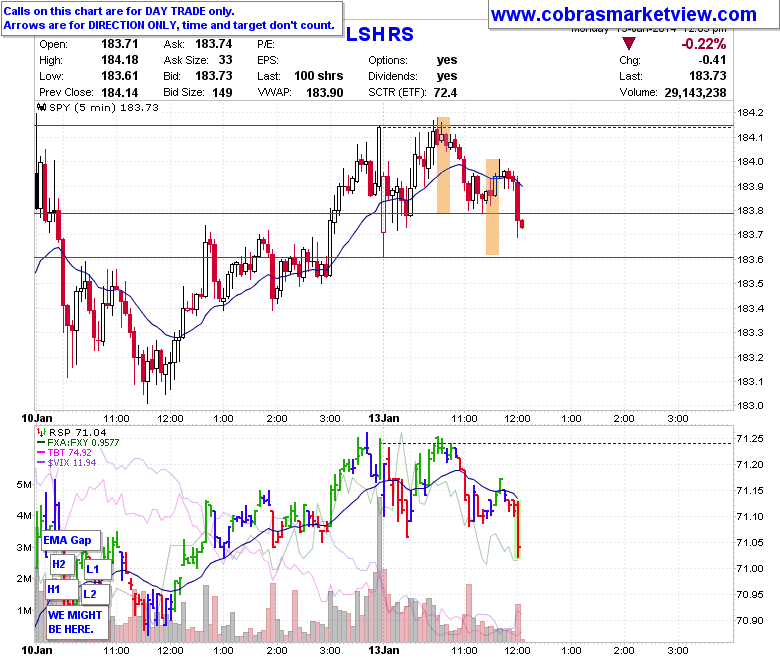Select the Open value 183.71

point(119,44)
